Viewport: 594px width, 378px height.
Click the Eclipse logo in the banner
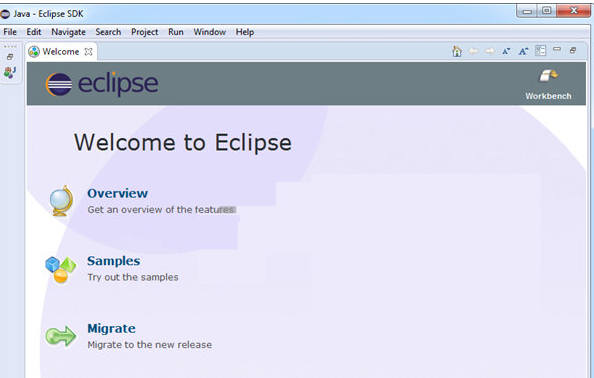click(102, 84)
